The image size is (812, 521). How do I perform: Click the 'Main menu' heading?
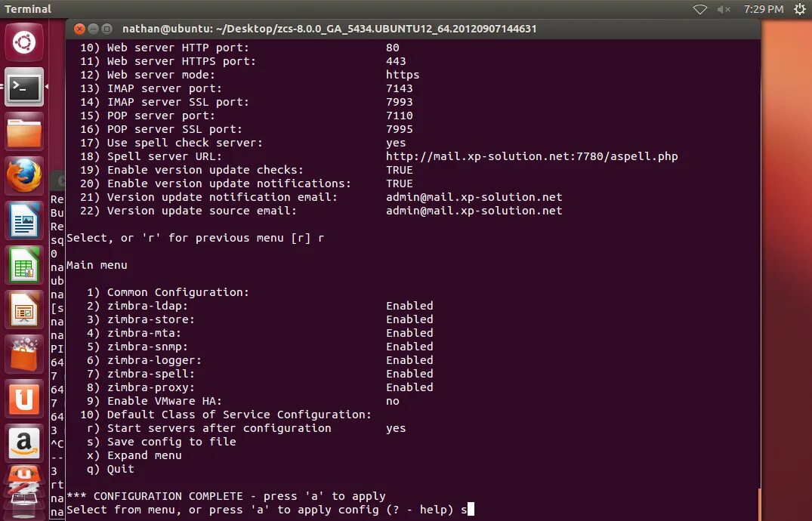click(x=97, y=265)
